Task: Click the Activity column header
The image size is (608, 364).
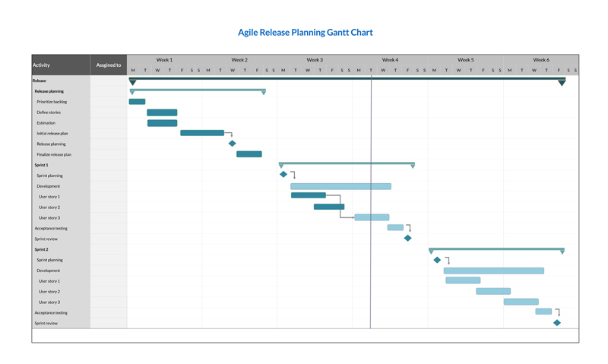Action: pyautogui.click(x=41, y=65)
